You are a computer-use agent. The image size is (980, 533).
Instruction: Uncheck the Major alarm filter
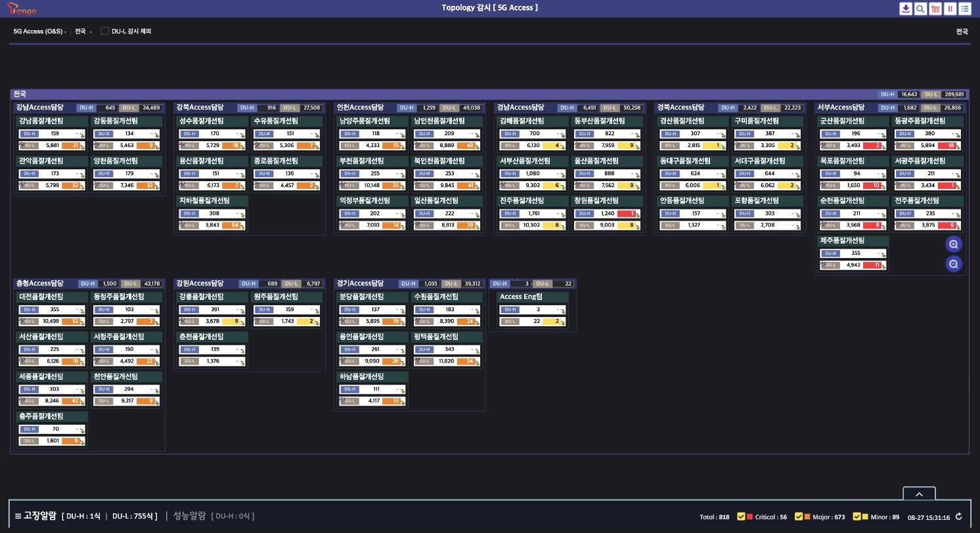pos(799,517)
